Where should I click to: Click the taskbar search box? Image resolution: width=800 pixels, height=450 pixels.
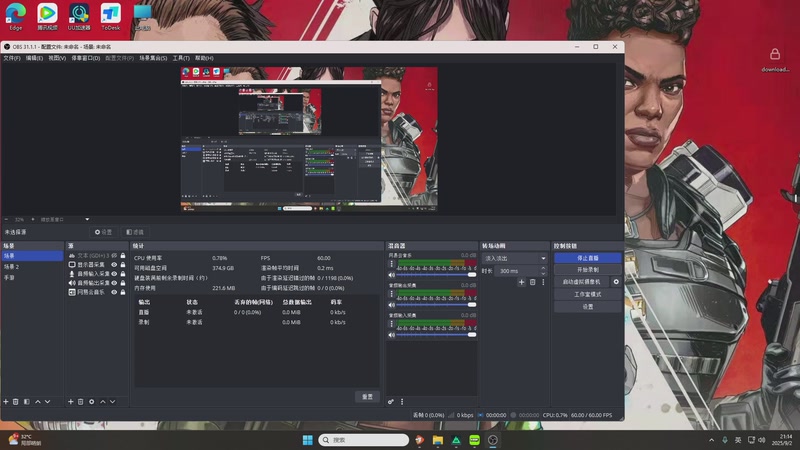(363, 440)
